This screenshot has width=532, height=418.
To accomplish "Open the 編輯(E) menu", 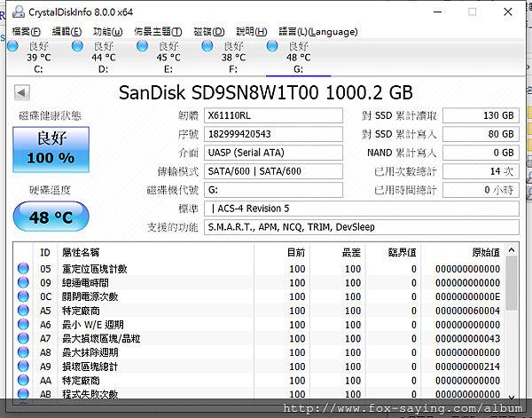I will point(66,32).
